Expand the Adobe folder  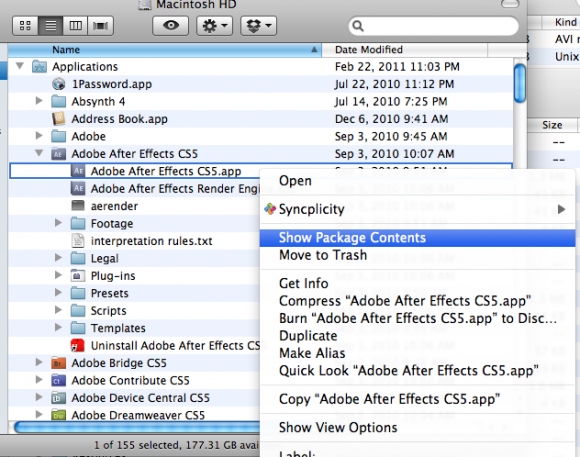[x=39, y=136]
